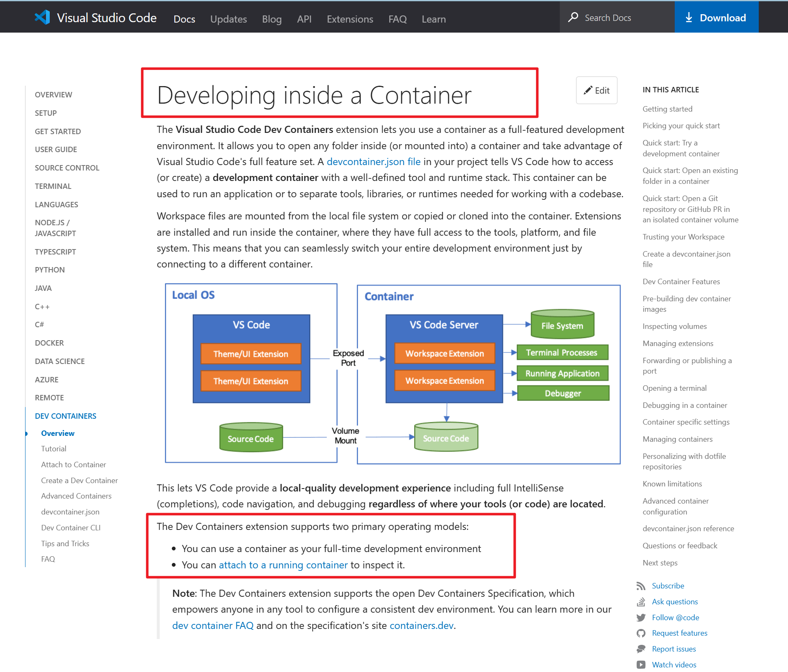Image resolution: width=788 pixels, height=672 pixels.
Task: Open the Learn navigation item
Action: pos(434,19)
